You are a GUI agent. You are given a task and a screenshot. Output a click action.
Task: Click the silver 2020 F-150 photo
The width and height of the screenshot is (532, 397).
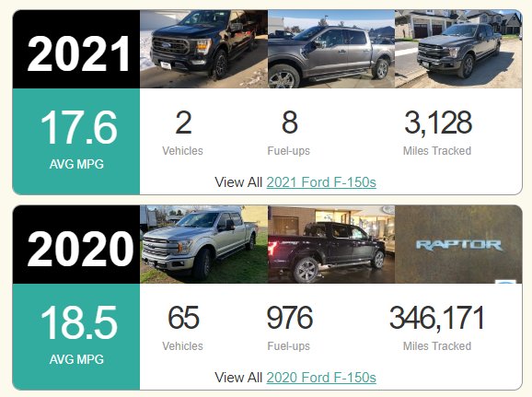tap(203, 244)
